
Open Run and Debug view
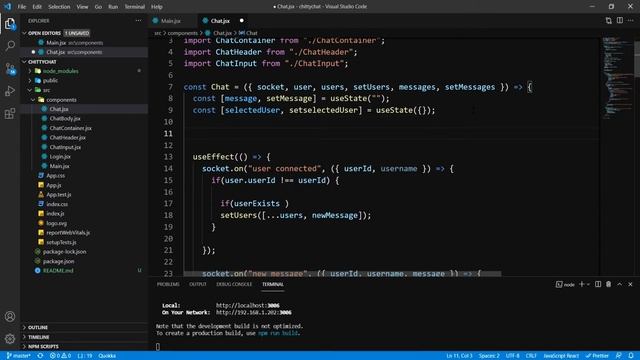coord(10,91)
